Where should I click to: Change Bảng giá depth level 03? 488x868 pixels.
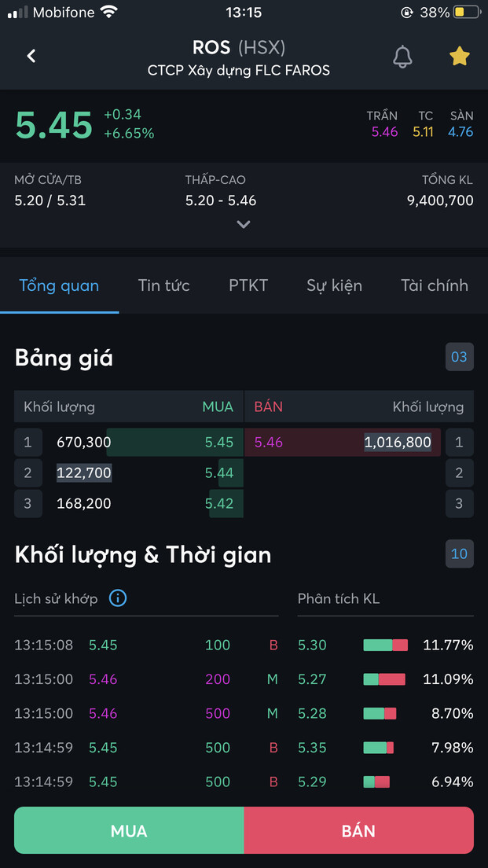459,357
